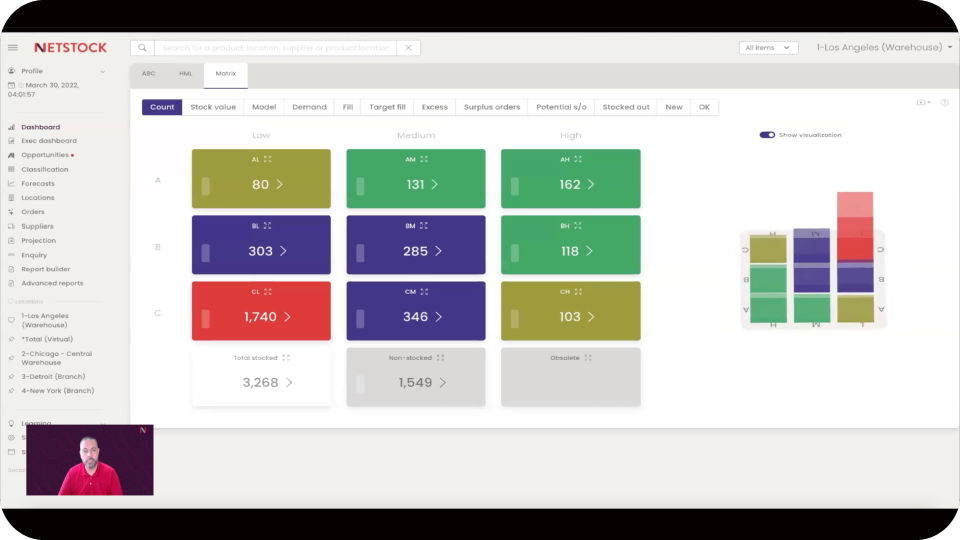Select the 2-Chicago - Central Warehouse location

(56, 358)
